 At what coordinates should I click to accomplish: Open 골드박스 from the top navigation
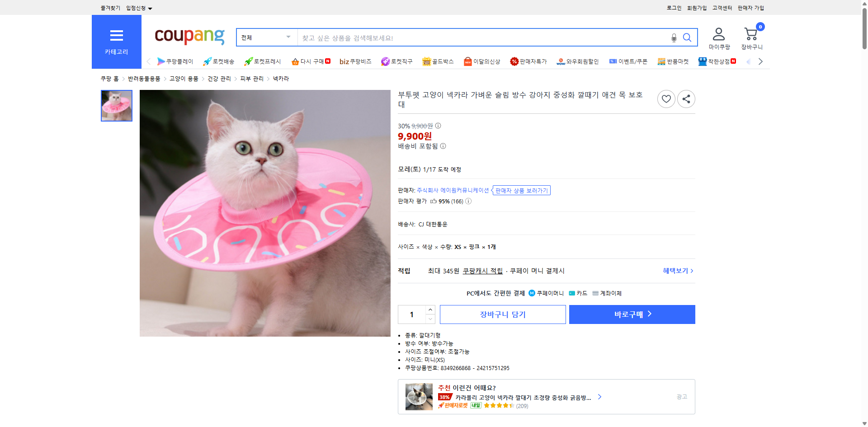tap(427, 61)
